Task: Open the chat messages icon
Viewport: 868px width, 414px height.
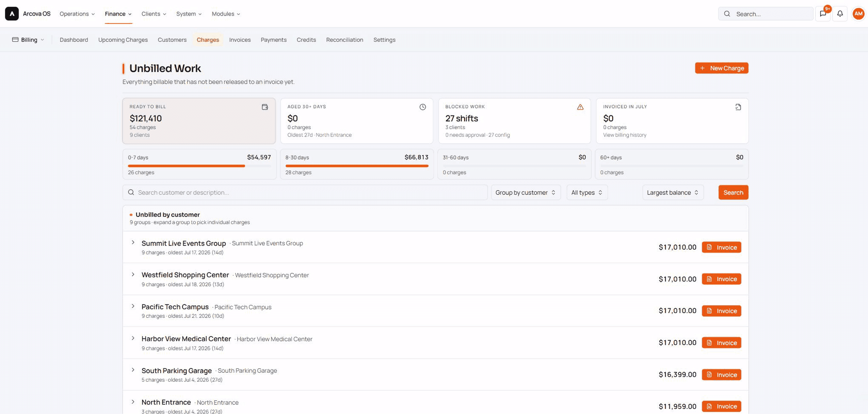Action: click(823, 14)
